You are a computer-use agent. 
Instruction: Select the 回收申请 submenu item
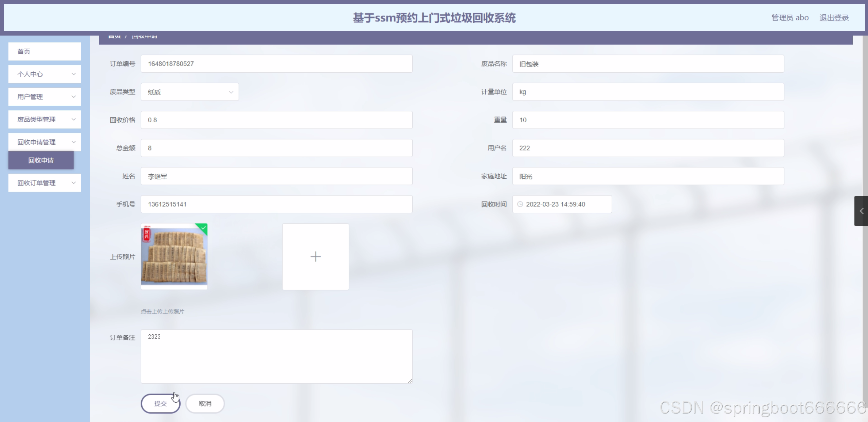click(41, 160)
